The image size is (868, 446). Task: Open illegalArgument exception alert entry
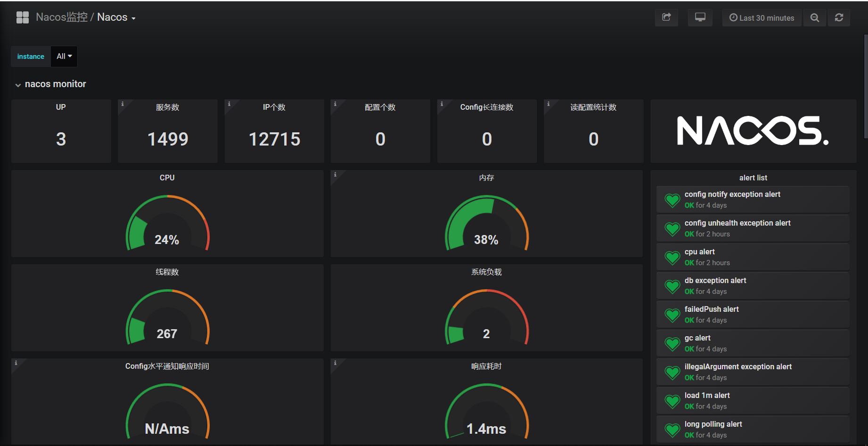(x=753, y=372)
